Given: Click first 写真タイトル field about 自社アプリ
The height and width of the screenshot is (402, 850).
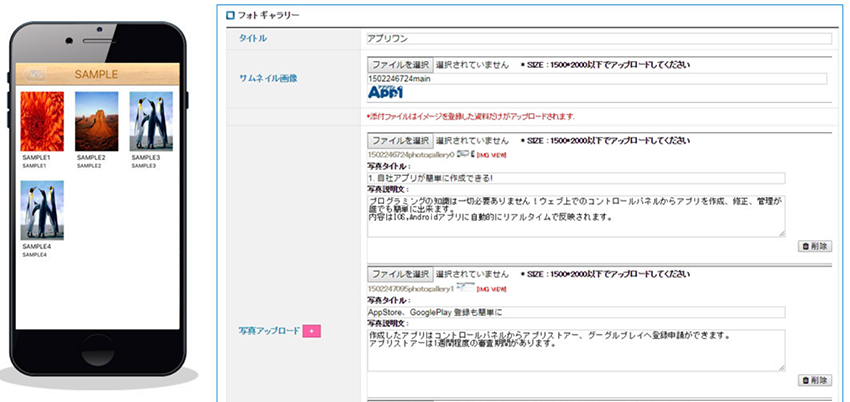Looking at the screenshot, I should click(x=576, y=178).
